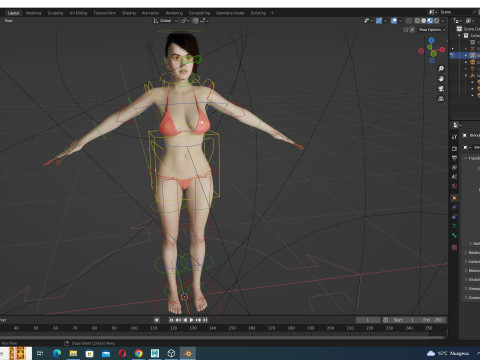This screenshot has height=360, width=480.
Task: Toggle X-axis mirror beside Pose Options
Action: point(412,30)
